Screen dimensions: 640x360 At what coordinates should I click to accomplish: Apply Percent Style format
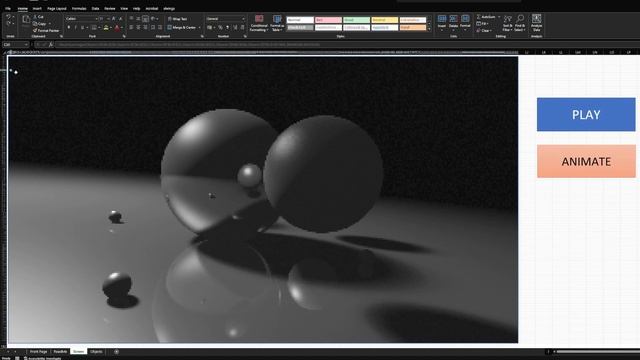click(220, 27)
